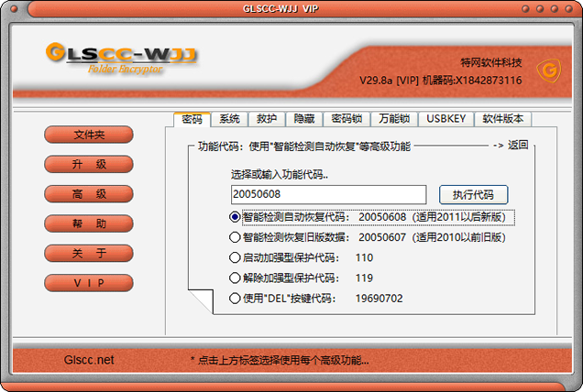Choose 启动加强型保护代码 110 radio option
This screenshot has width=583, height=392.
(x=302, y=257)
